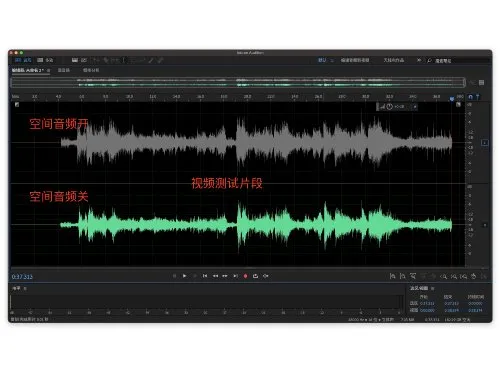The width and height of the screenshot is (500, 375).
Task: Click the red Record button
Action: click(x=246, y=276)
